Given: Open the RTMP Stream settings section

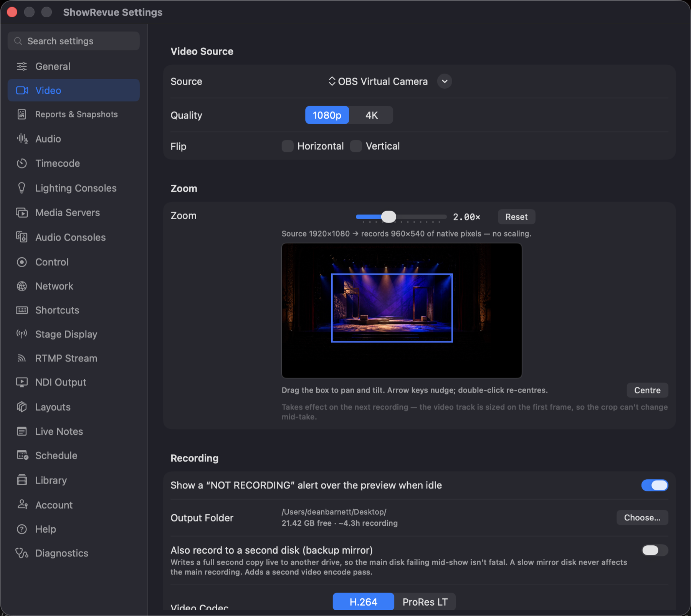Looking at the screenshot, I should (x=73, y=358).
